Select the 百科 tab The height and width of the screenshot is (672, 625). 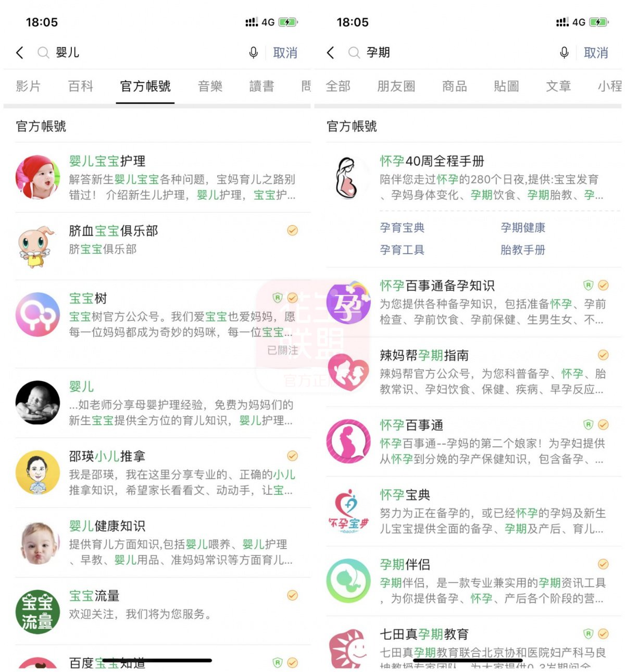point(81,86)
